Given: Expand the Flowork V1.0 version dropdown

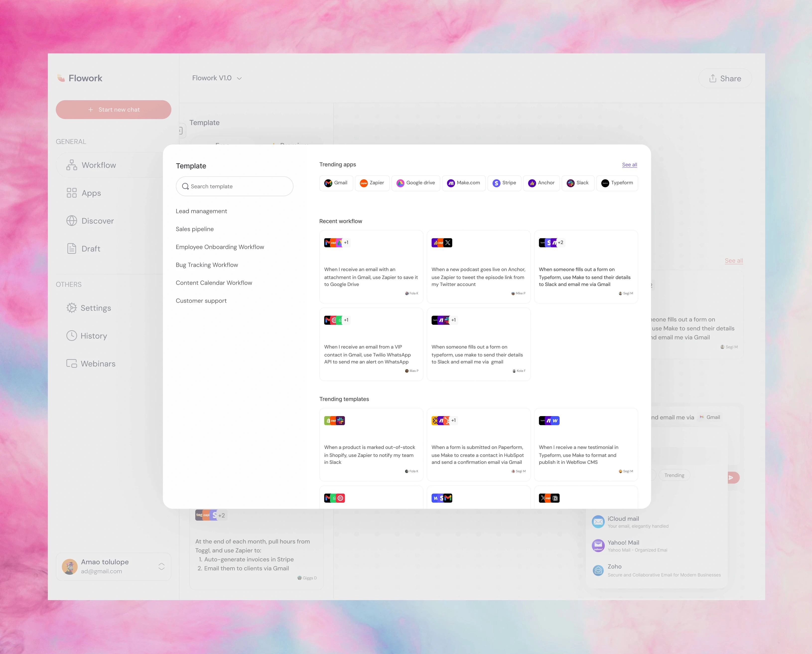Looking at the screenshot, I should 239,78.
